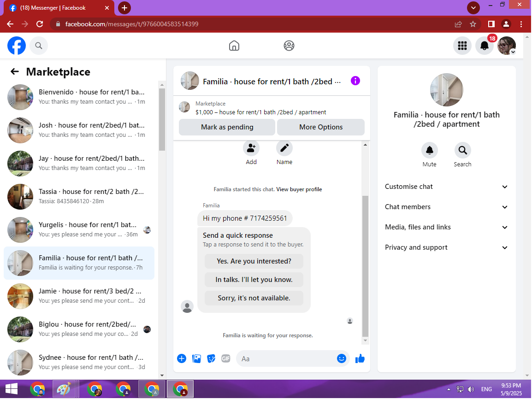Open conversation information purple i icon
This screenshot has height=399, width=532.
pos(355,81)
